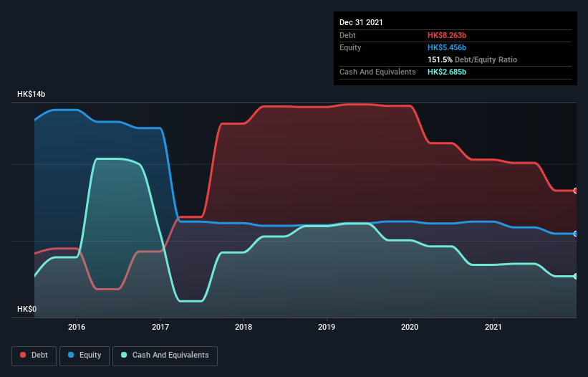Click the 2021 x-axis label
The image size is (588, 377).
(x=493, y=327)
